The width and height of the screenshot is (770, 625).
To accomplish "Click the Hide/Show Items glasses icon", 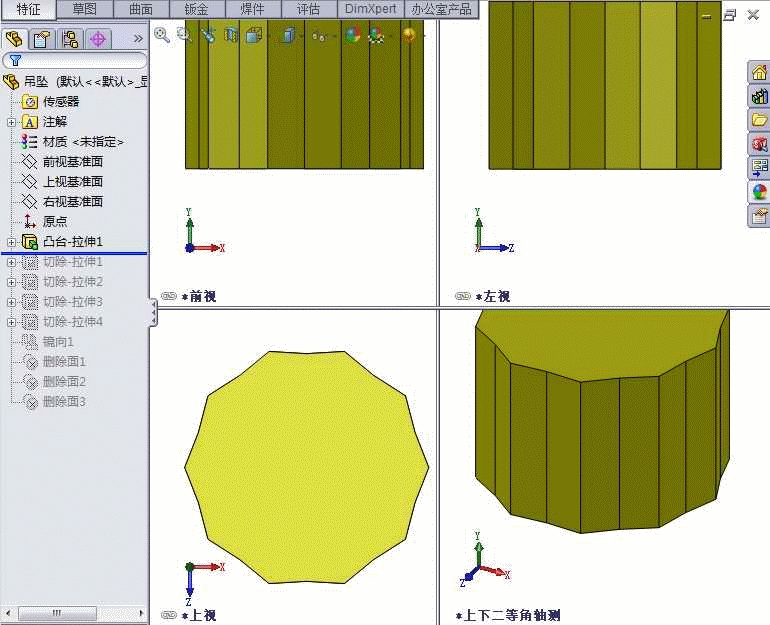I will [x=319, y=36].
